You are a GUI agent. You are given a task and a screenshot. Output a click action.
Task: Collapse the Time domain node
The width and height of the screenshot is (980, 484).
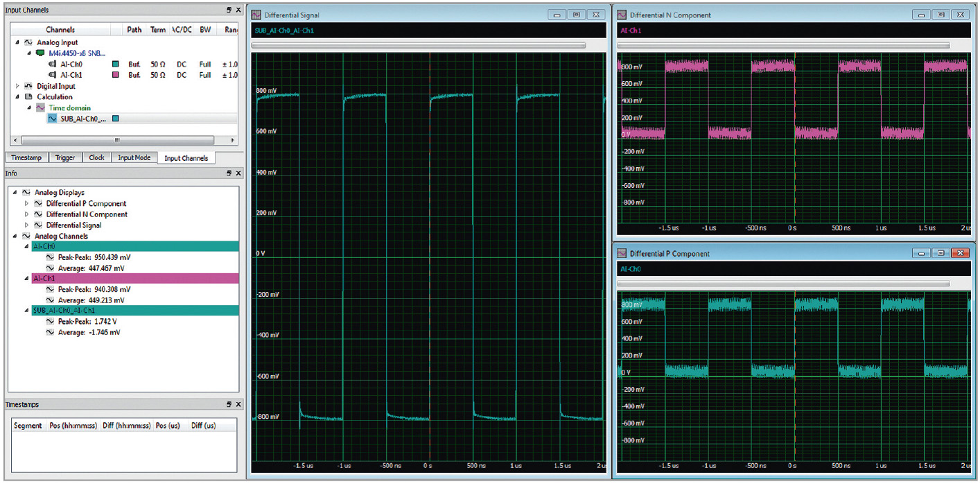[x=28, y=108]
